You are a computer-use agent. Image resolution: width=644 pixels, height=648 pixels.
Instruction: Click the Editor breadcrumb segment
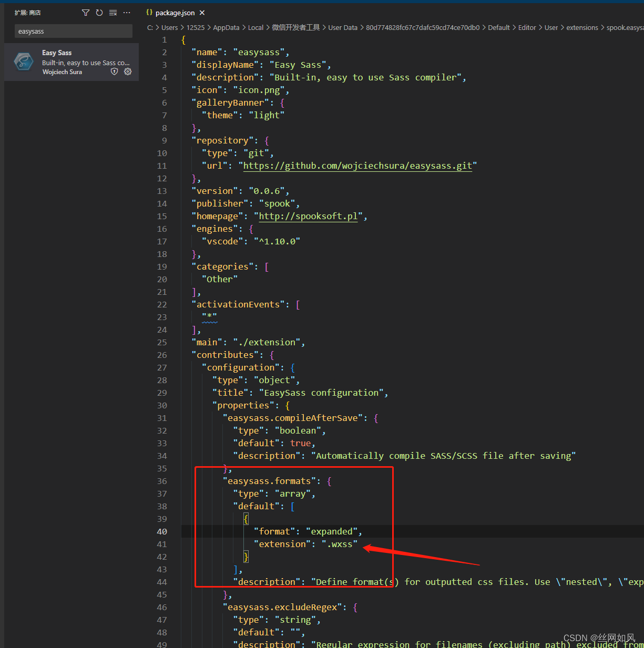pyautogui.click(x=527, y=28)
